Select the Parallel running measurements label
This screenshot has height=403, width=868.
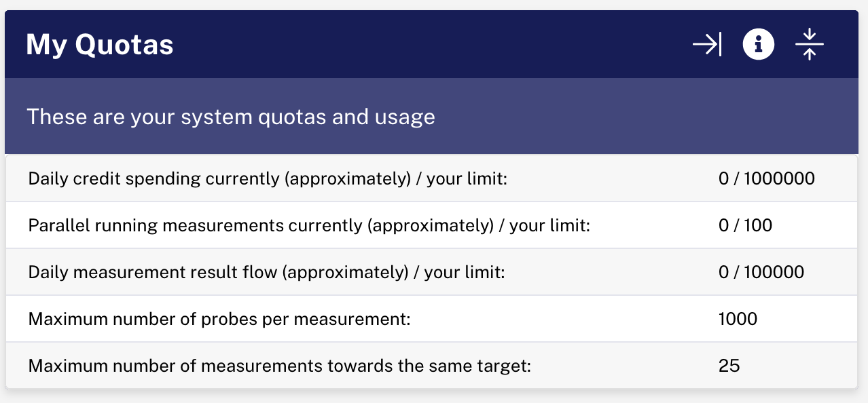point(309,225)
